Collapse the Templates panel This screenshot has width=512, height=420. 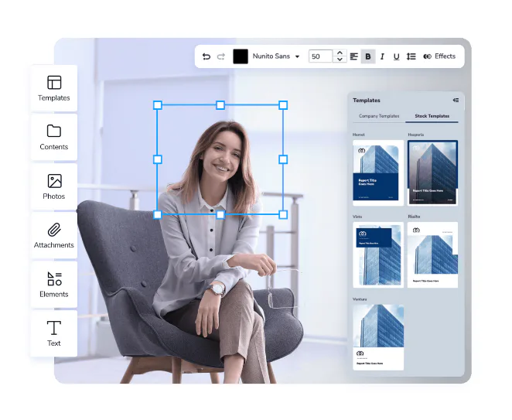[456, 101]
